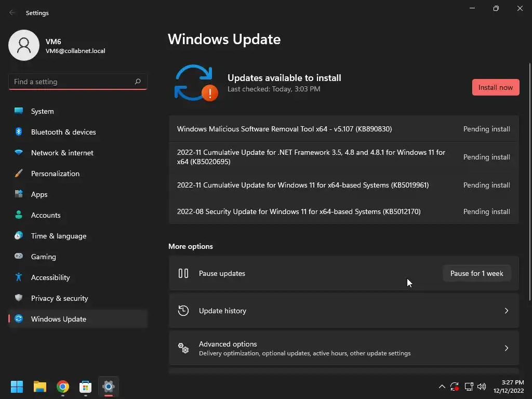Click the Network wifi icon in sidebar
The height and width of the screenshot is (399, 532).
tap(19, 152)
